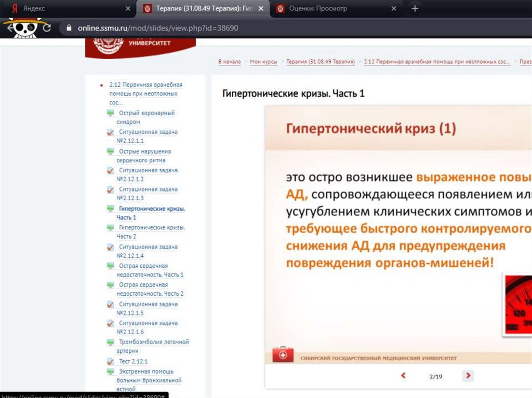Go back with the previous slide arrow

[x=403, y=376]
